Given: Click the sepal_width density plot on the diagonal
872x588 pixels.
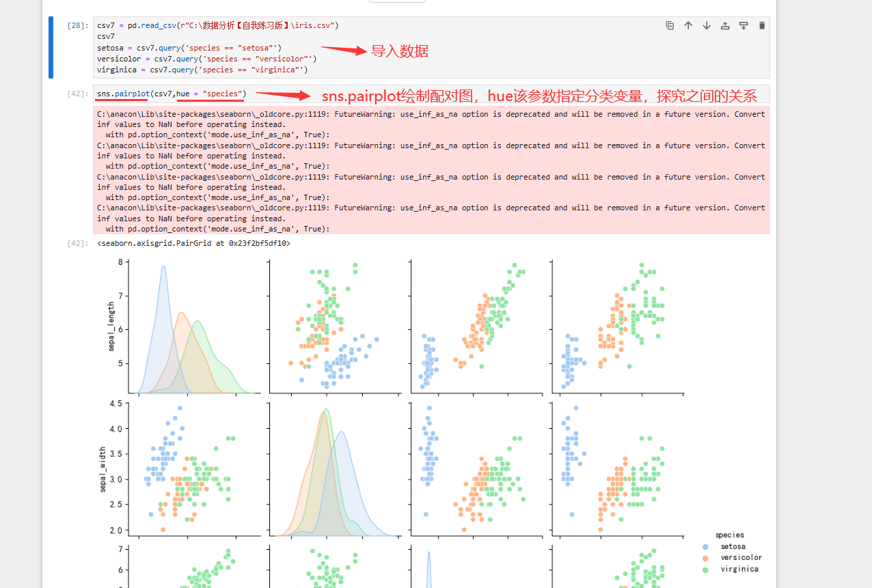Looking at the screenshot, I should tap(336, 469).
